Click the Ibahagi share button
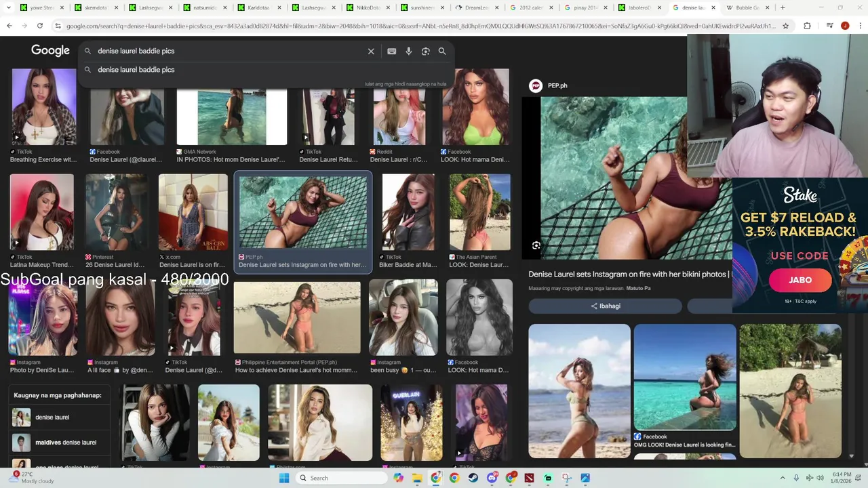This screenshot has width=868, height=488. [x=606, y=306]
